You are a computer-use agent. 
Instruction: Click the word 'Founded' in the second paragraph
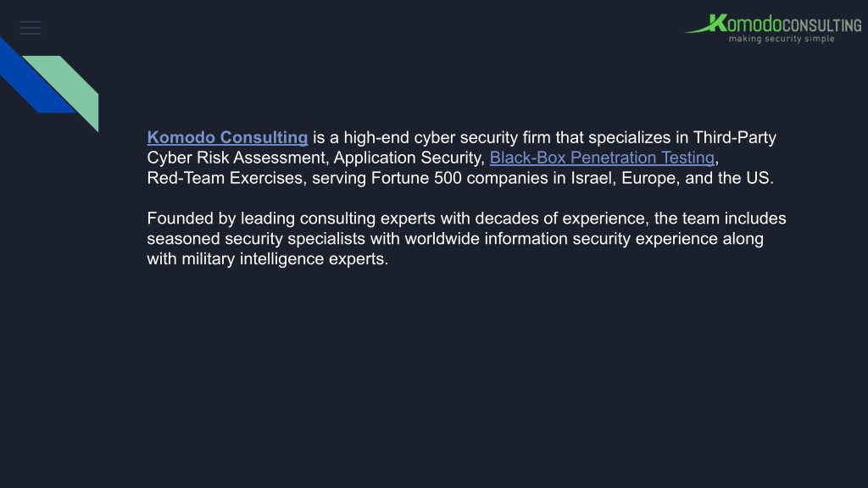180,218
